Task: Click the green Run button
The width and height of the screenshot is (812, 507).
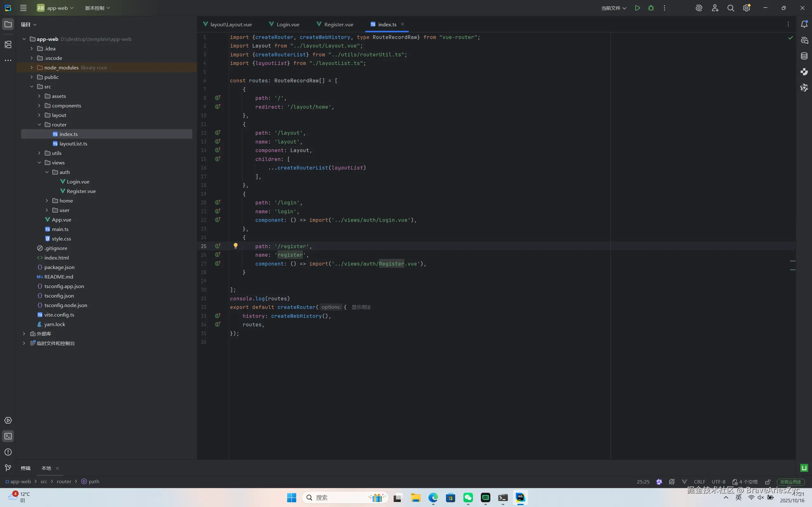Action: click(637, 8)
